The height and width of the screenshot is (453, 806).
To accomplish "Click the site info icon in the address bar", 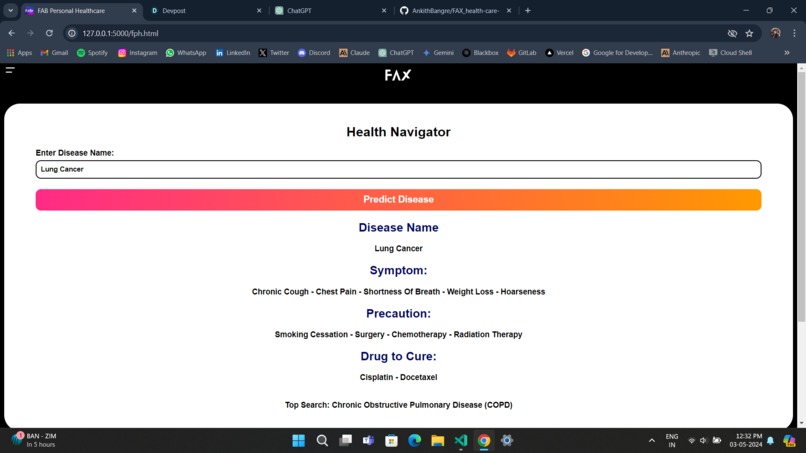I will tap(72, 33).
